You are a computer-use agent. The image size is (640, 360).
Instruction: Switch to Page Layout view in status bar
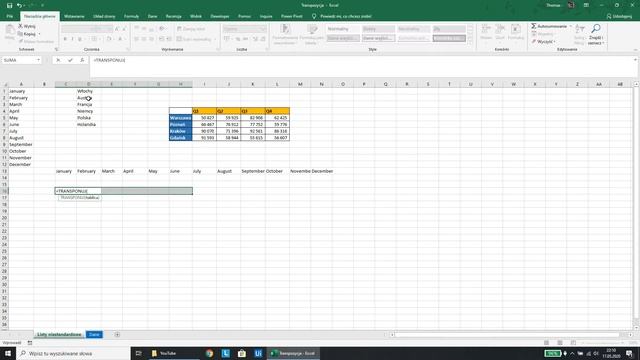[560, 343]
